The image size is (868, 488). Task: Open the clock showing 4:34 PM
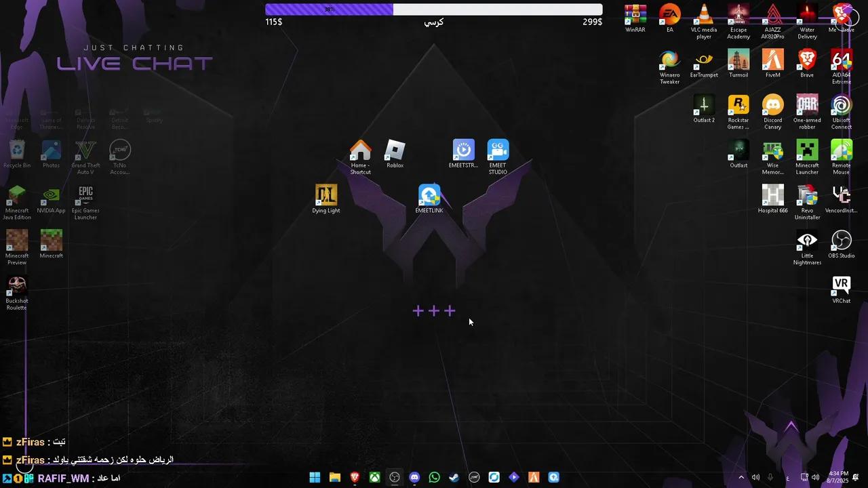[838, 477]
